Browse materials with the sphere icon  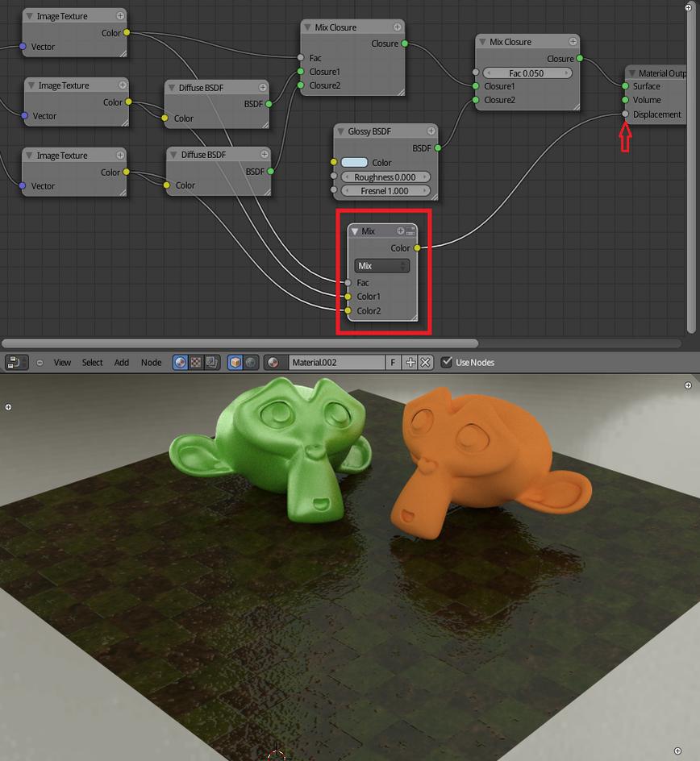tap(273, 363)
